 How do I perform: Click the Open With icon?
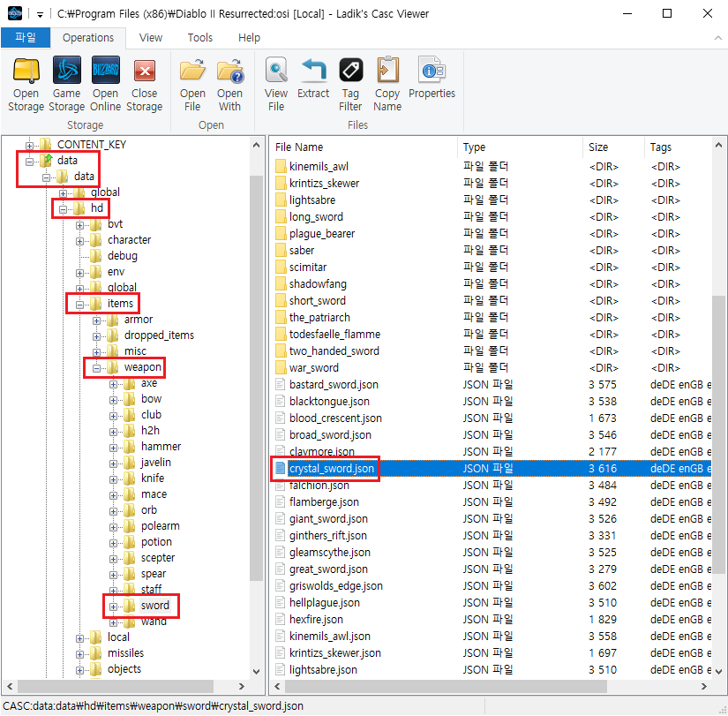[x=229, y=71]
